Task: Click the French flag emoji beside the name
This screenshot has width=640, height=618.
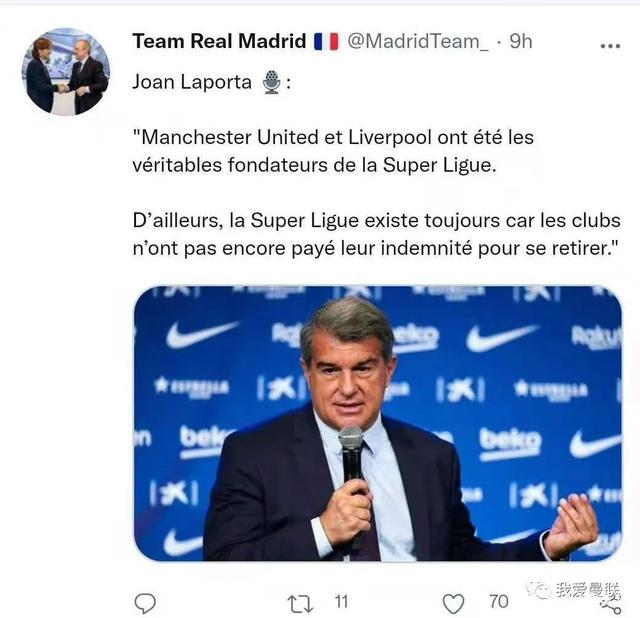Action: pos(326,41)
